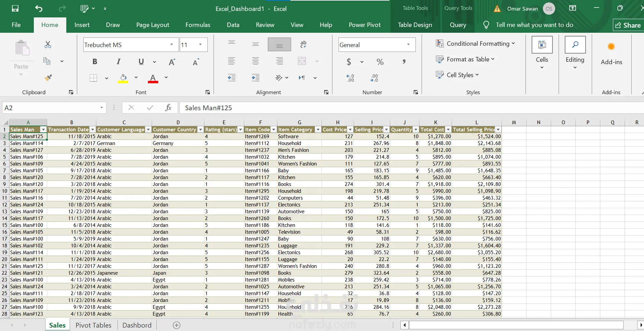This screenshot has width=644, height=331.
Task: Click the Save icon in title bar
Action: click(15, 9)
